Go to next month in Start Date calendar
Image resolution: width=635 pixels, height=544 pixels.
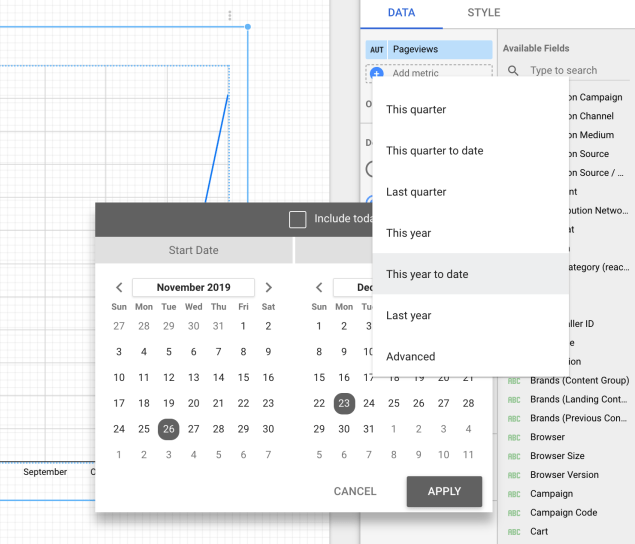tap(268, 288)
